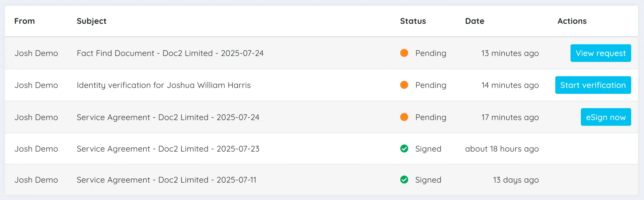Click the Date column header
The width and height of the screenshot is (644, 200).
pos(474,21)
